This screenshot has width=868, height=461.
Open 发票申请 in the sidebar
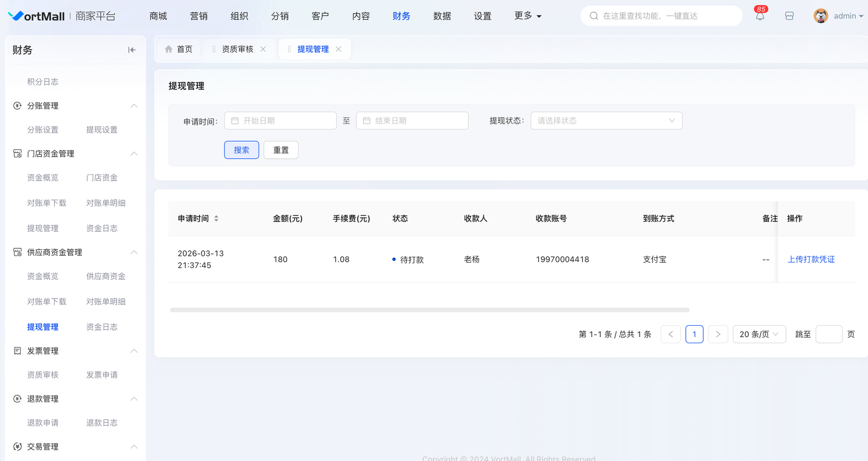click(102, 375)
